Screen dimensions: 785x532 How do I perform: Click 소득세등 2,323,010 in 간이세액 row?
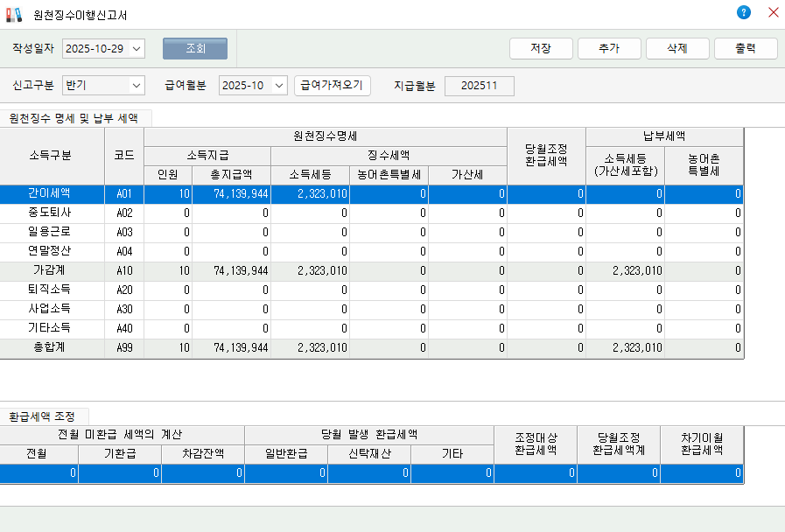coord(311,193)
